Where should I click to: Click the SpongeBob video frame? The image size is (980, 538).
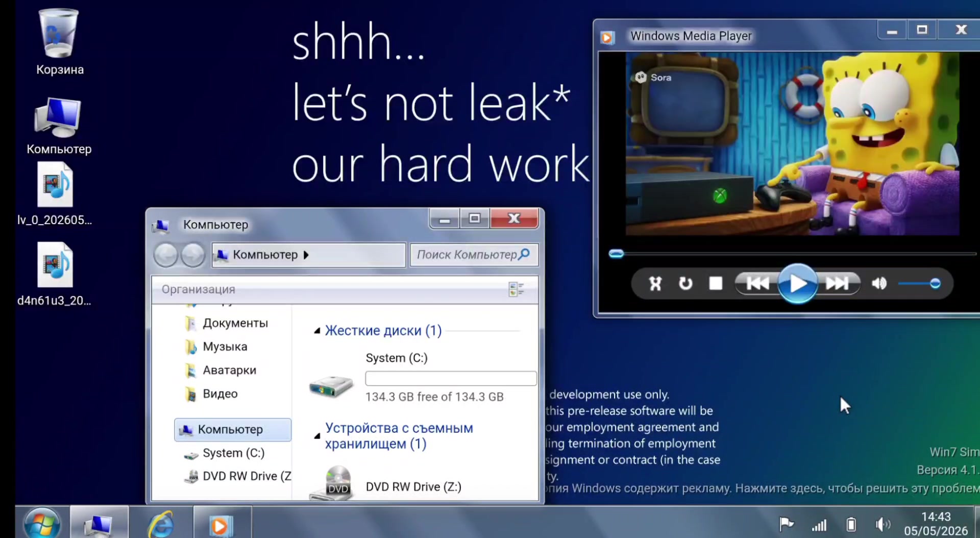792,144
